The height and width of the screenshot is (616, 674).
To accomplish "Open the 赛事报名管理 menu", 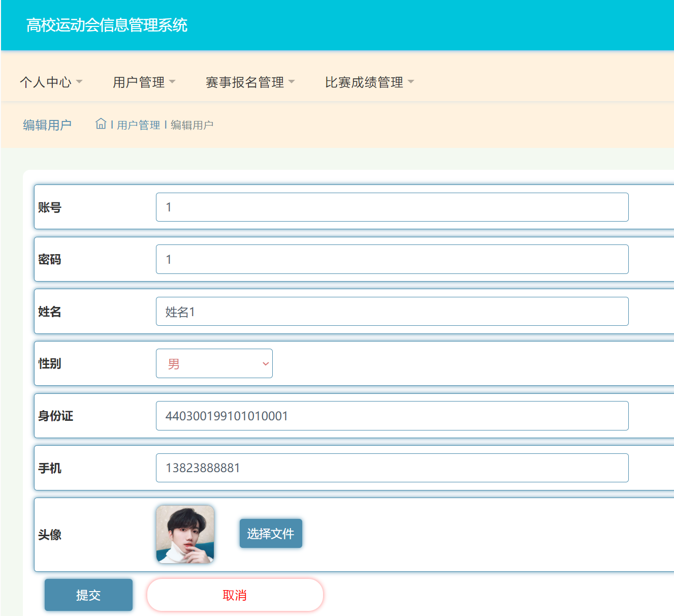I will (244, 82).
